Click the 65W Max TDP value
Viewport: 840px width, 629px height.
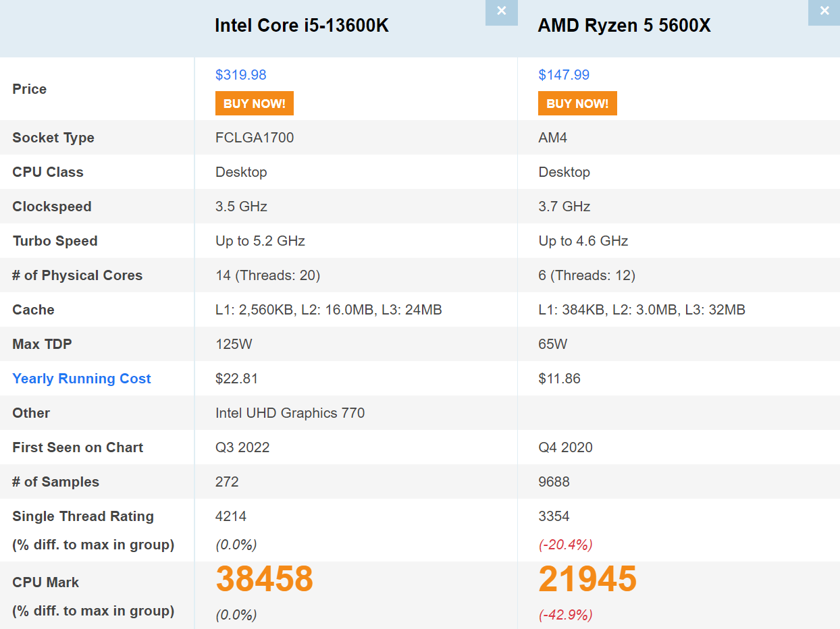point(553,344)
